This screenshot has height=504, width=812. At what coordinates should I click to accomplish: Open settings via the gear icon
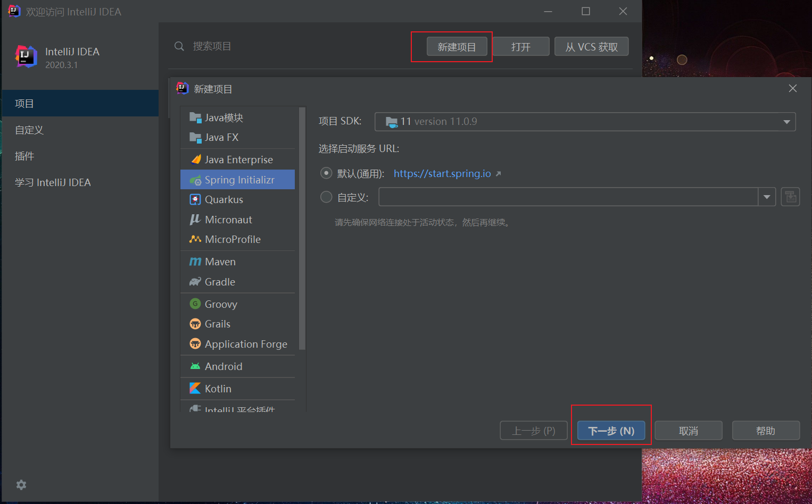click(x=21, y=485)
